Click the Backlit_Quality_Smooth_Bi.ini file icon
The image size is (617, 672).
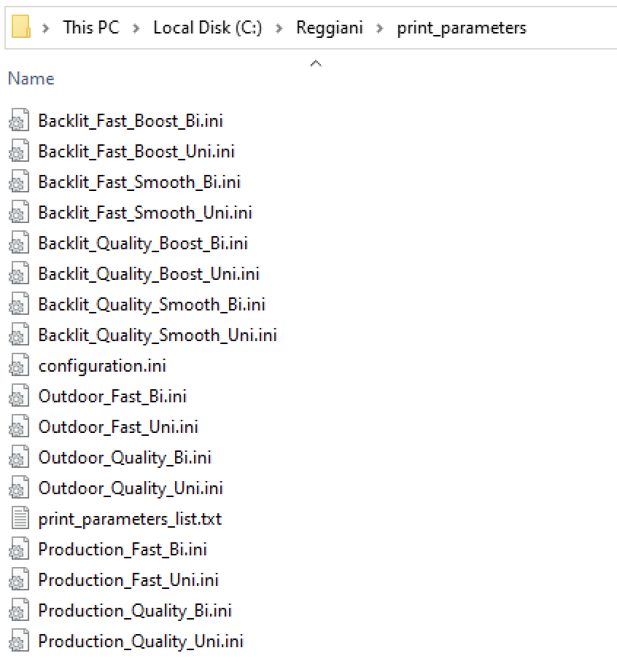tap(19, 304)
